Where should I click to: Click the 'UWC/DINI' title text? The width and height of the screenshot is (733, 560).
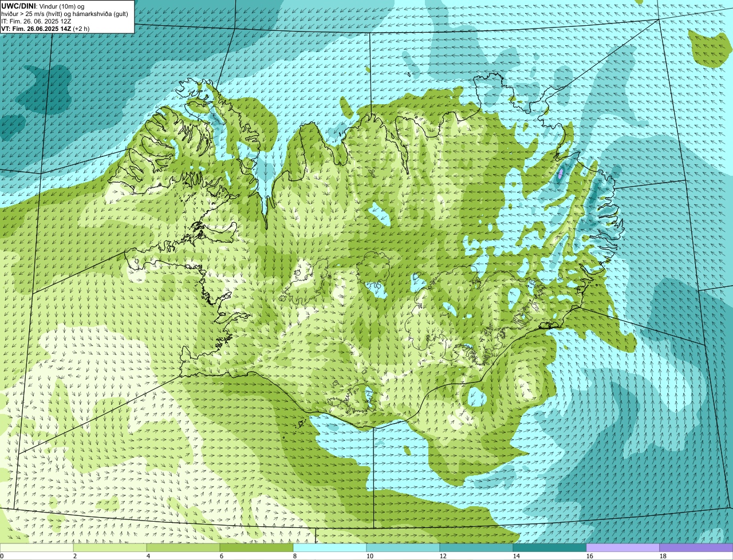click(18, 6)
